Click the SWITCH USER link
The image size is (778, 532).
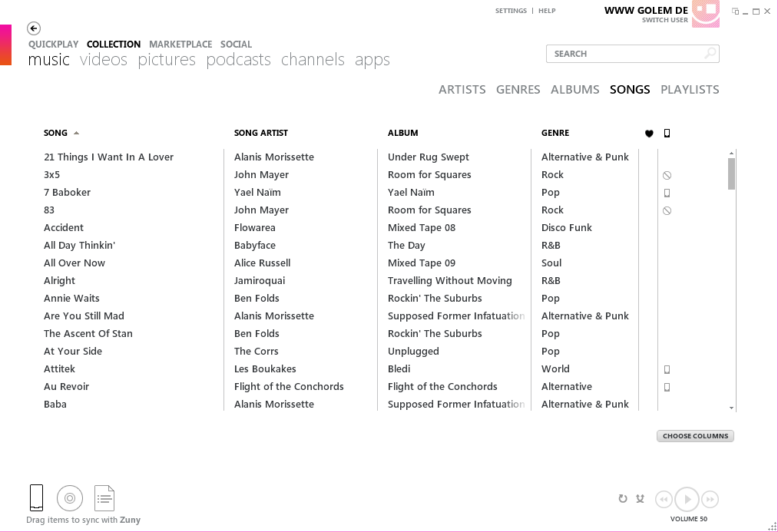664,20
